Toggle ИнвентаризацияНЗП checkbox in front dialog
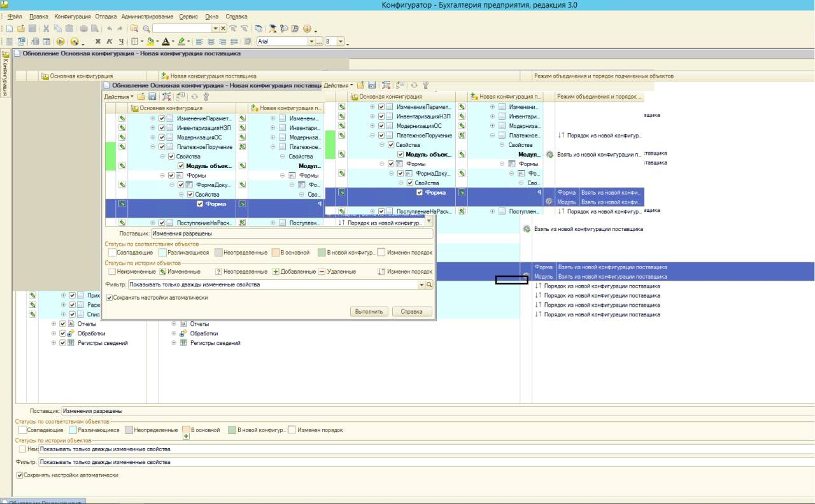815x504 pixels. (x=162, y=128)
